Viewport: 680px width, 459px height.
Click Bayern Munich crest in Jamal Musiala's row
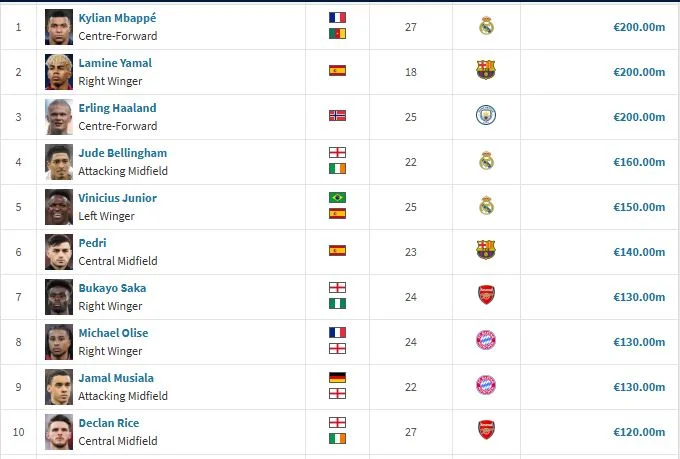pos(486,386)
